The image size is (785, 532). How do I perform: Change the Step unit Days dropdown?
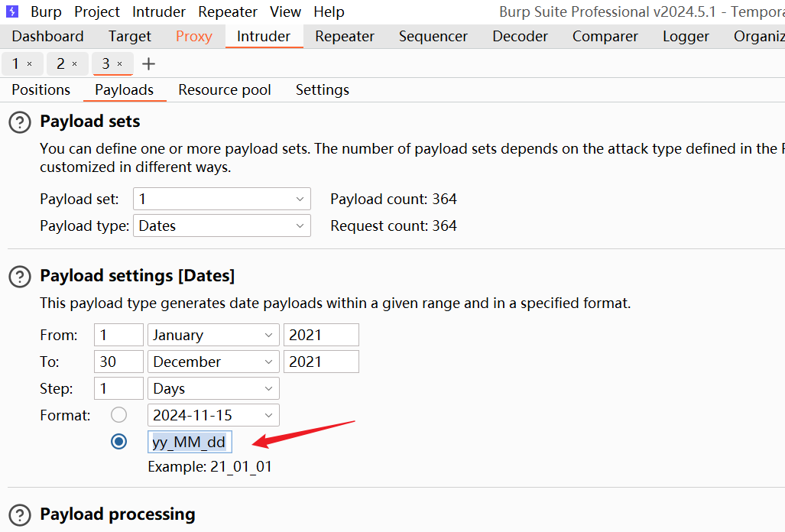pyautogui.click(x=213, y=388)
